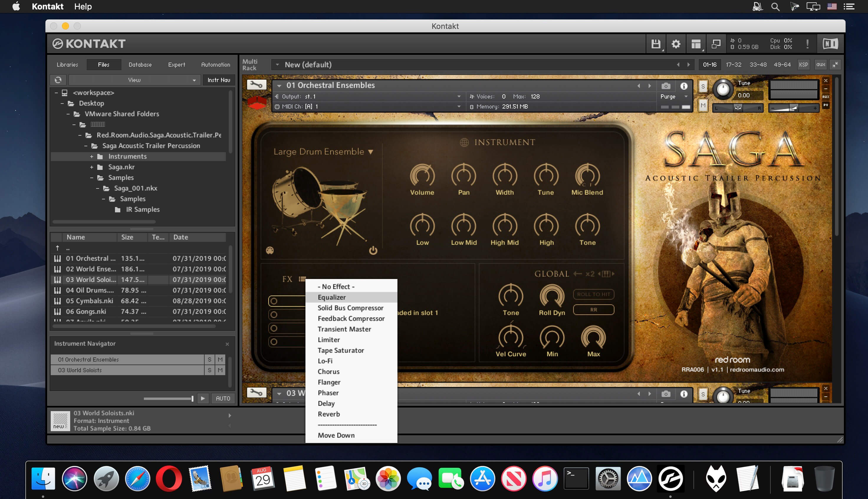Choose Equalizer from the FX menu

pyautogui.click(x=351, y=297)
